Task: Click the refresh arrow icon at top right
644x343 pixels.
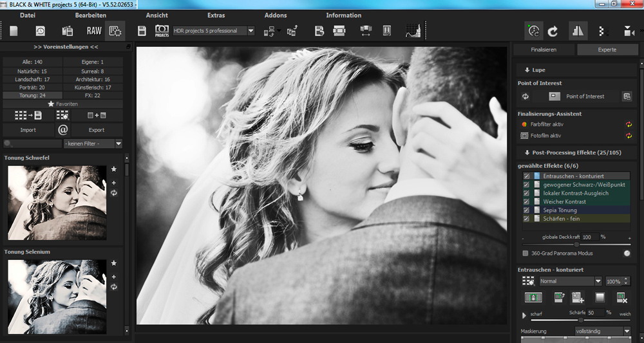Action: pyautogui.click(x=553, y=31)
